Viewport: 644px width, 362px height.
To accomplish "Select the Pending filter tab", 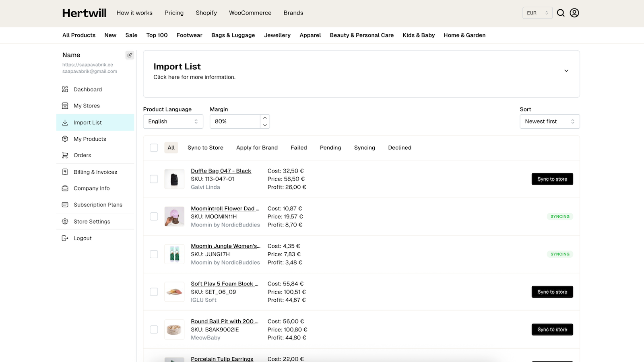I will coord(330,148).
